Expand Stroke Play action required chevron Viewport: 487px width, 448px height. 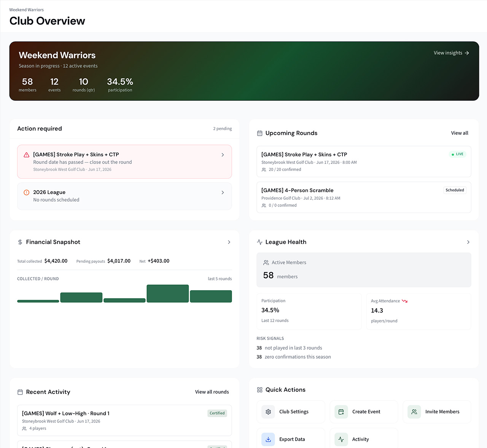223,155
